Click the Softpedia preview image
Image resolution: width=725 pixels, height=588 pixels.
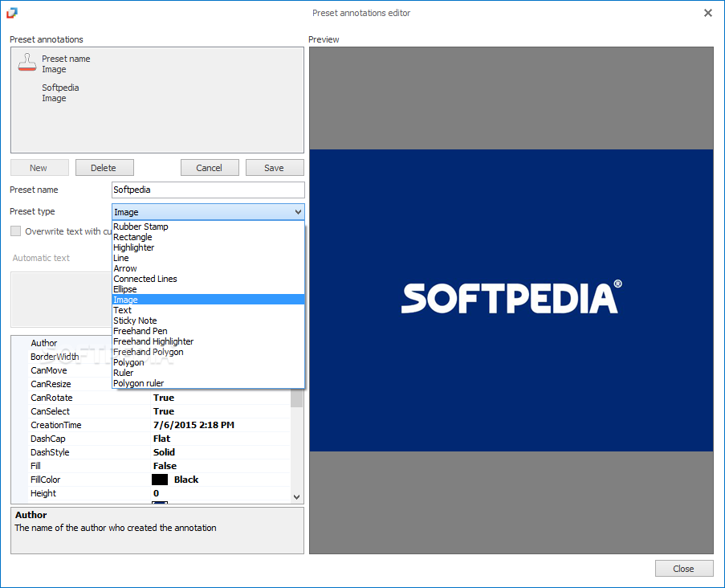pyautogui.click(x=511, y=300)
